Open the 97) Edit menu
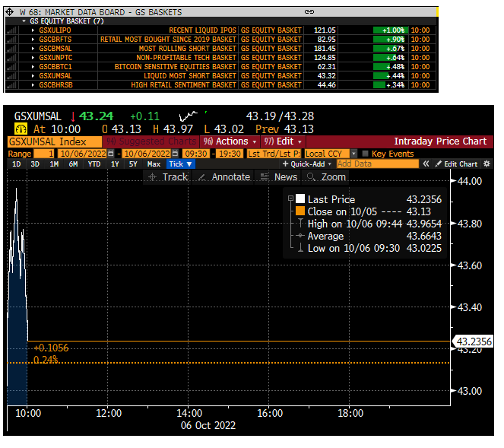Viewport: 504px width, 448px height. coord(283,141)
